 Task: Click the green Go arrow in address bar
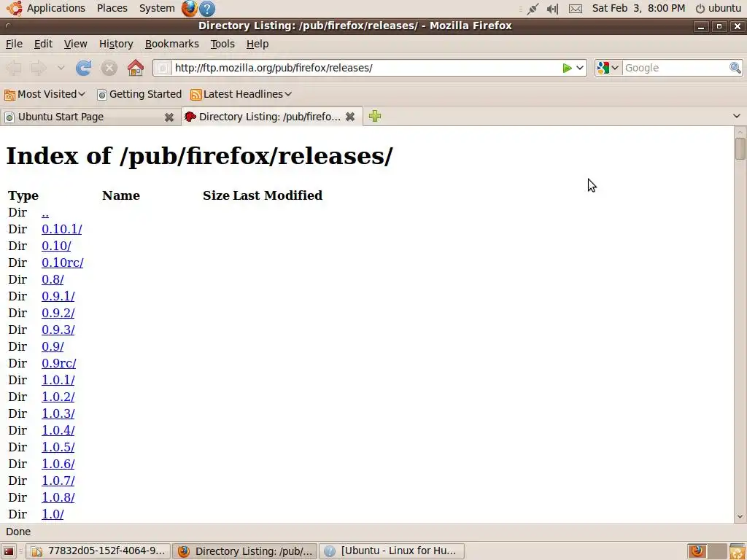[567, 68]
